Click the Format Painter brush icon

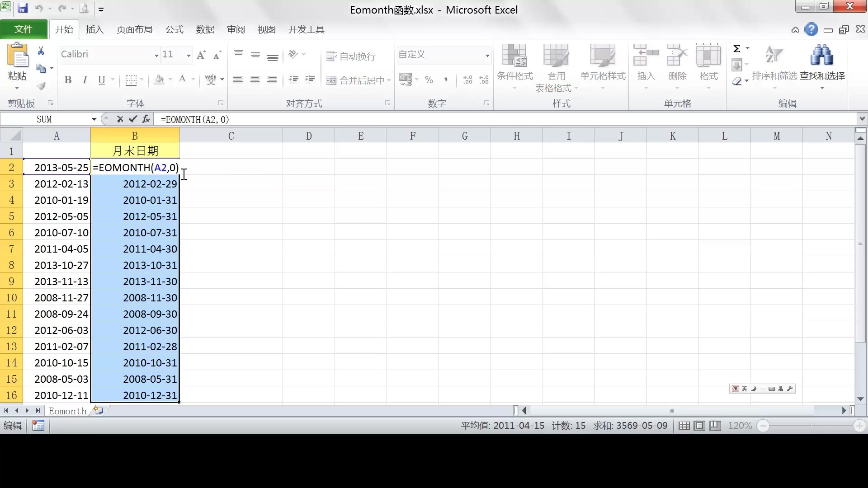(41, 86)
